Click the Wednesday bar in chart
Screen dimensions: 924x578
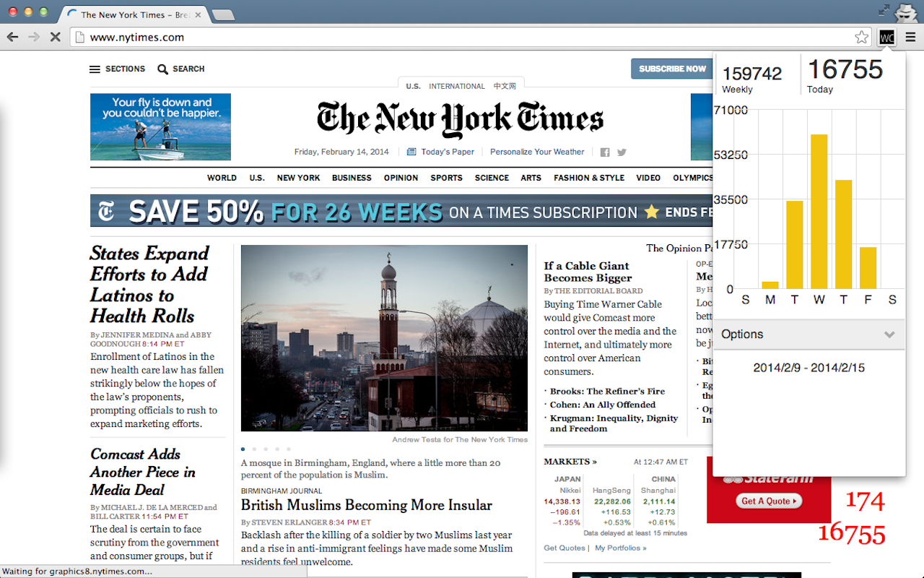pos(819,212)
